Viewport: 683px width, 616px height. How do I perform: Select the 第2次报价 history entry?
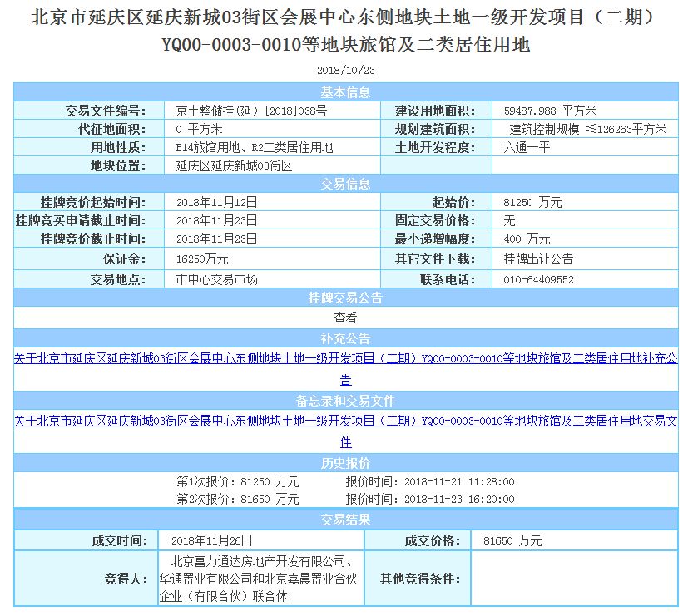pyautogui.click(x=238, y=500)
